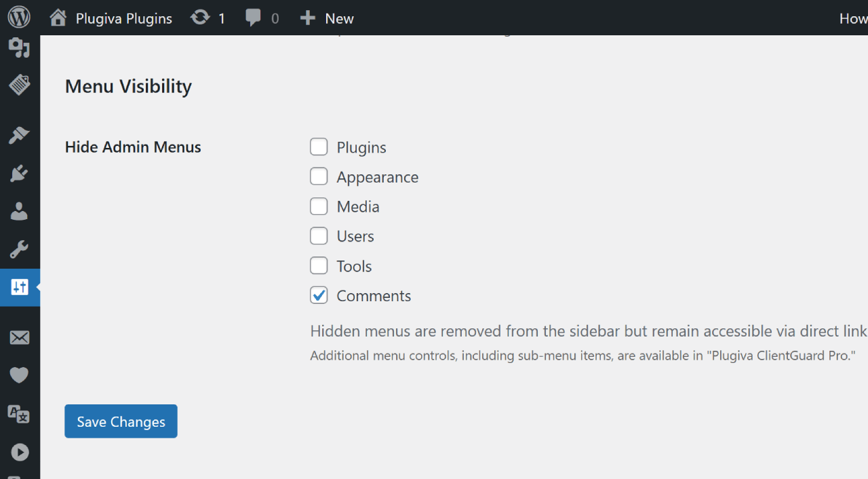
Task: Click the play button plugin icon
Action: [18, 452]
